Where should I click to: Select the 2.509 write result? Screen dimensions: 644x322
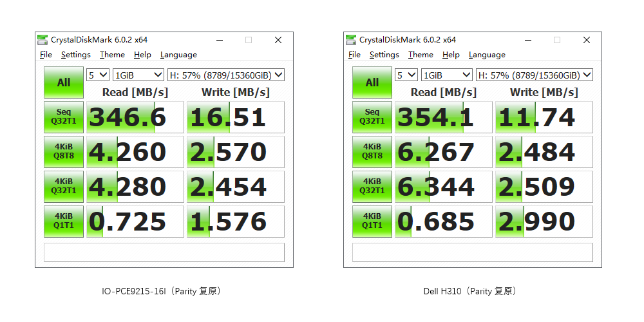(x=544, y=187)
